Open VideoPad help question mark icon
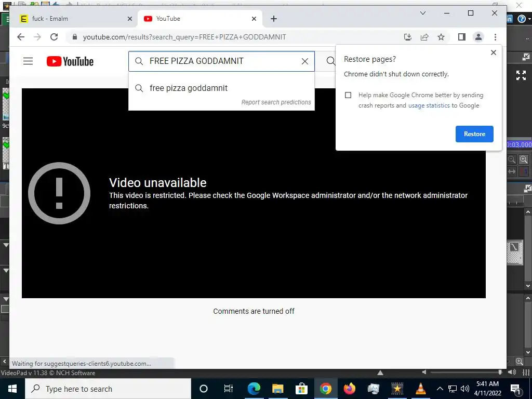Screen dimensions: 532x399 [x=522, y=19]
